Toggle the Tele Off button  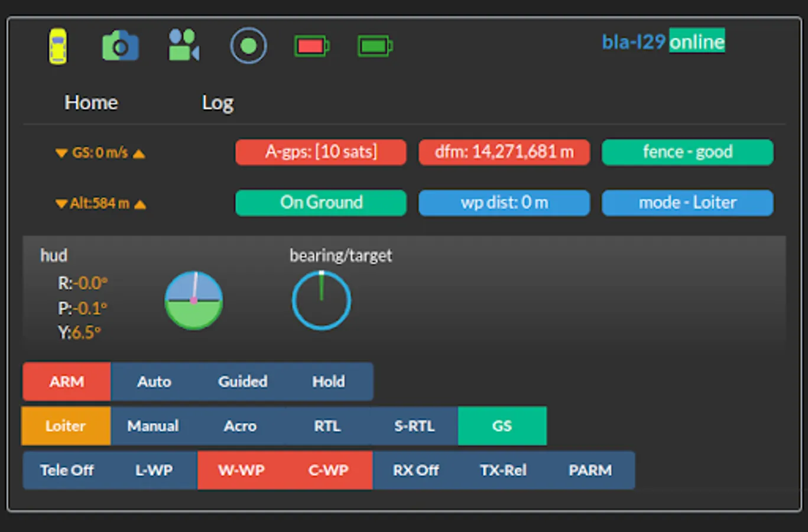(x=67, y=471)
